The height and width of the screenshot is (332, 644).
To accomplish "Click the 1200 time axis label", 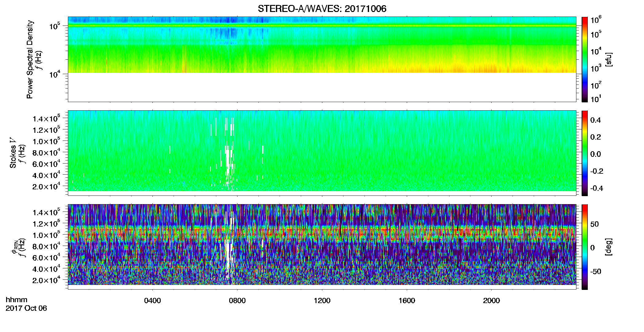I will 322,301.
